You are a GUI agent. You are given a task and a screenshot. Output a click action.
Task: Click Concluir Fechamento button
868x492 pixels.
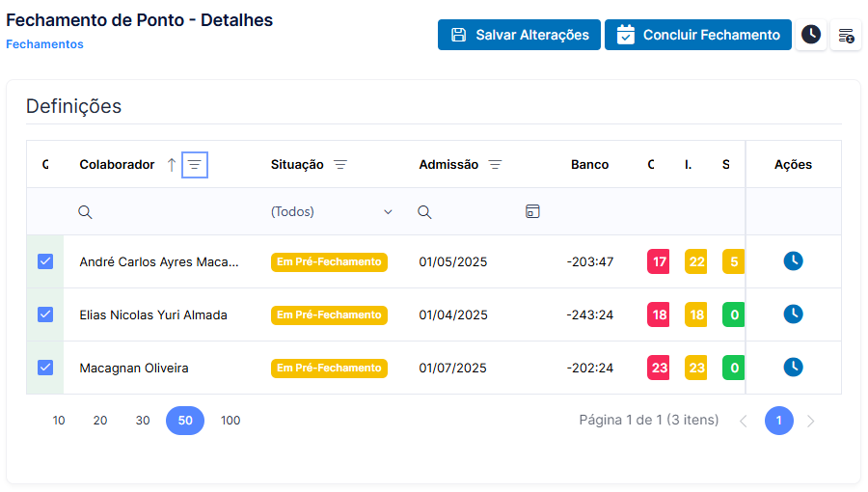(x=698, y=35)
